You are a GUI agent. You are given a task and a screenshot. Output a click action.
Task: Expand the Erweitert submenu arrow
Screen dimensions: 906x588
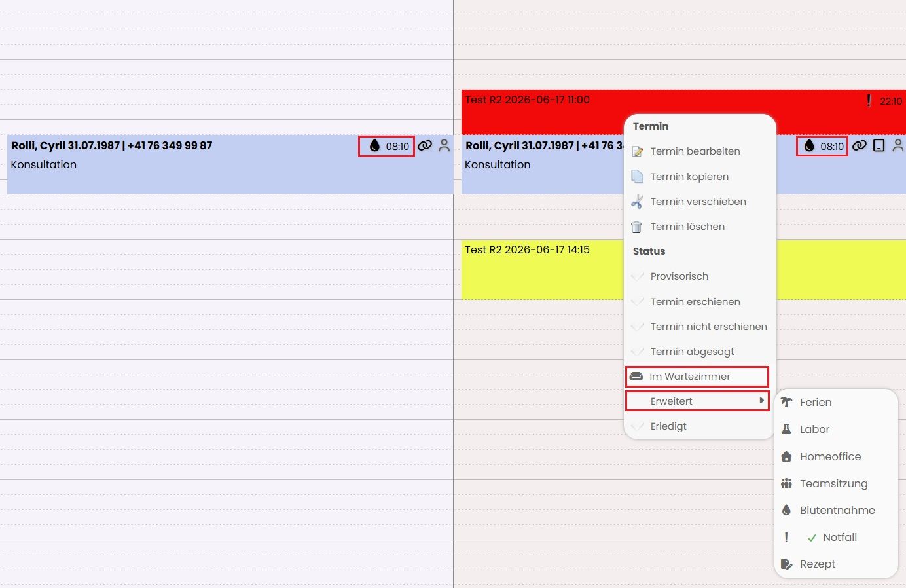pyautogui.click(x=761, y=400)
